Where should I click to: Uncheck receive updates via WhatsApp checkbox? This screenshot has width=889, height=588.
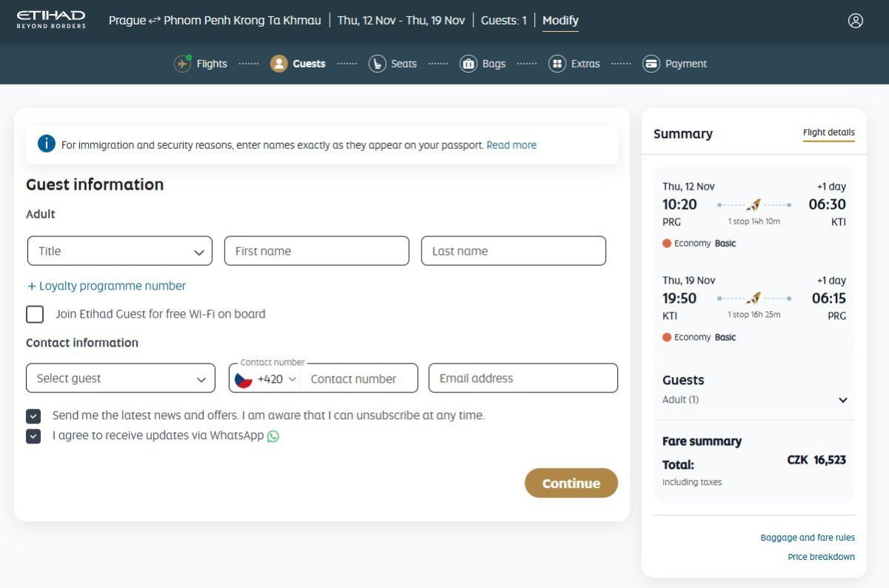click(x=33, y=436)
